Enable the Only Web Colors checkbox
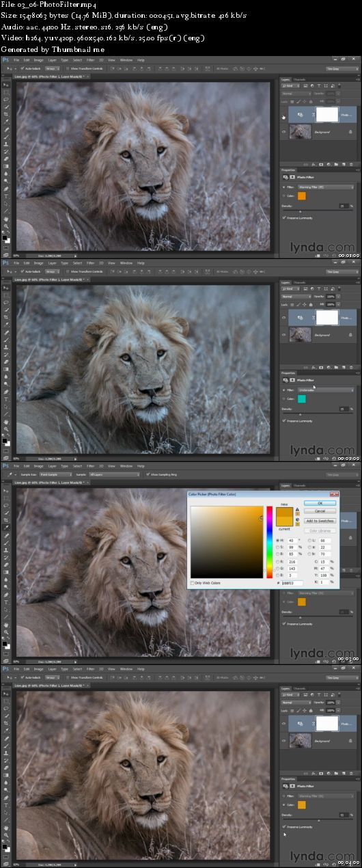The width and height of the screenshot is (362, 868). pos(191,583)
